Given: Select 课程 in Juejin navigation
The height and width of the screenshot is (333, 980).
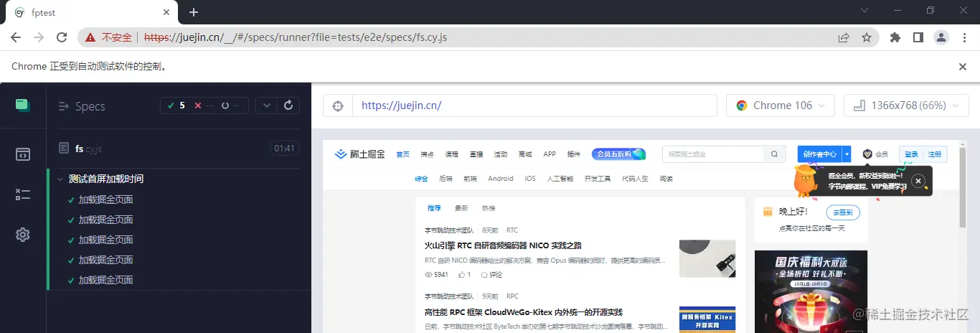Looking at the screenshot, I should pyautogui.click(x=451, y=154).
